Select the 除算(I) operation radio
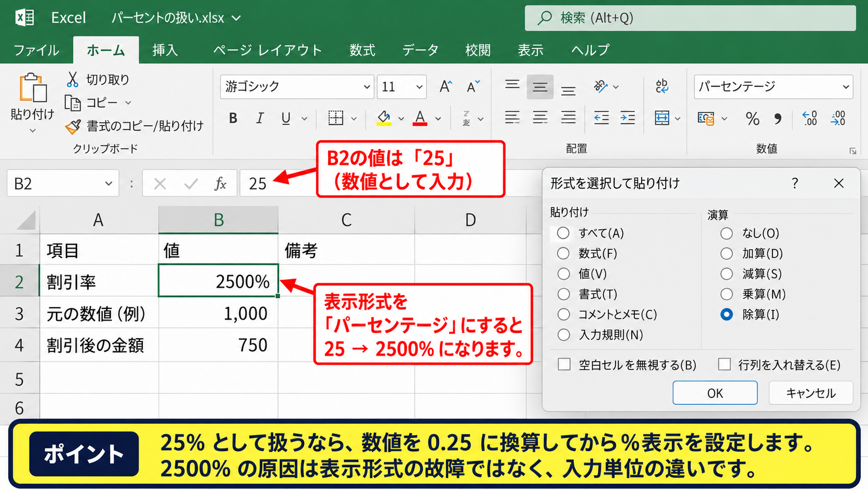Viewport: 868px width, 489px height. tap(726, 314)
